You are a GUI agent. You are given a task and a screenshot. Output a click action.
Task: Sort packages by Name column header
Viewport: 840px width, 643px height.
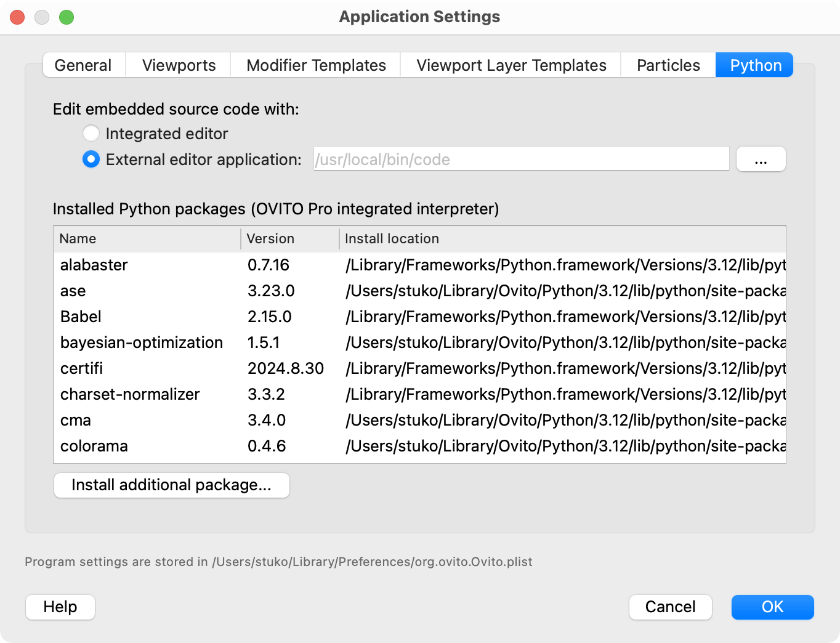[x=147, y=239]
